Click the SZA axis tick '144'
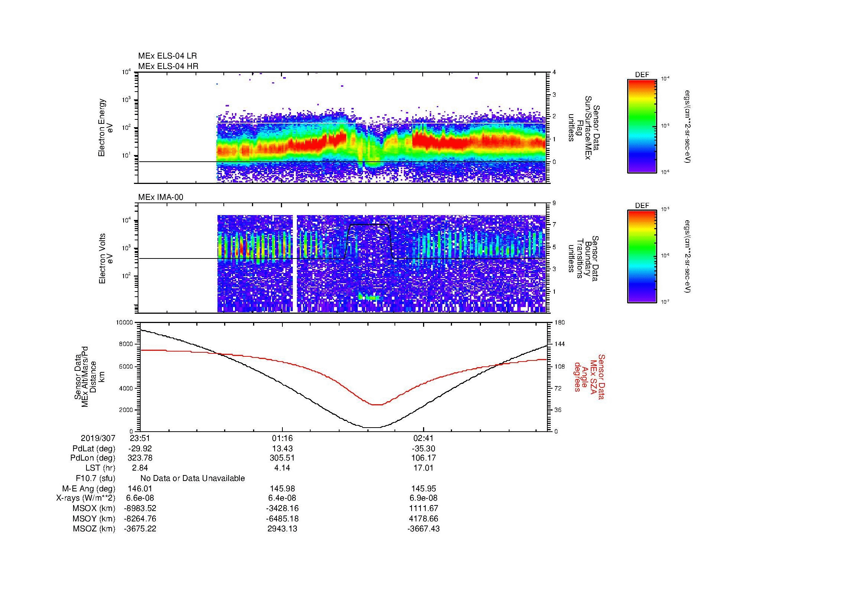Viewport: 868px width, 613px height. [x=560, y=344]
